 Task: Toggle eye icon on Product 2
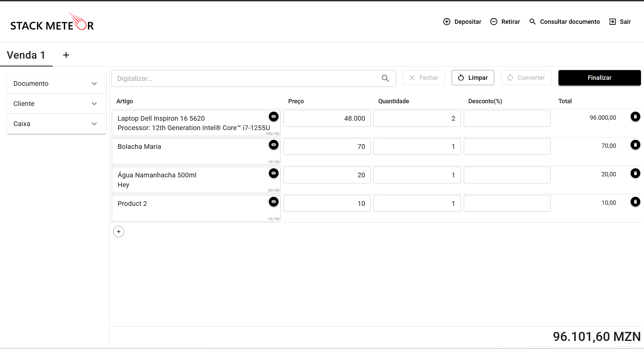[x=274, y=202]
